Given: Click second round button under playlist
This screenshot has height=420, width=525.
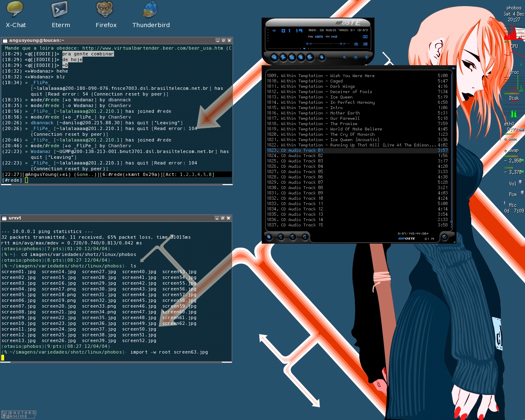Looking at the screenshot, I should click(x=281, y=237).
